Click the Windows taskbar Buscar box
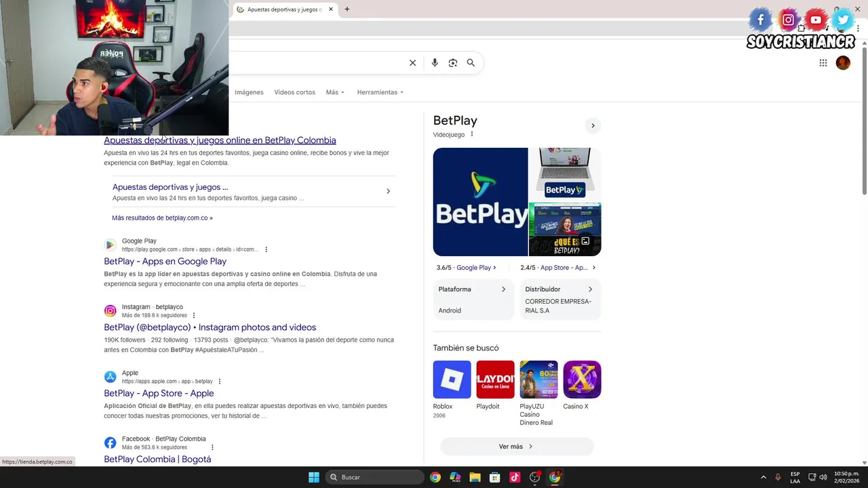Screen dimensions: 868x488 pos(374,477)
